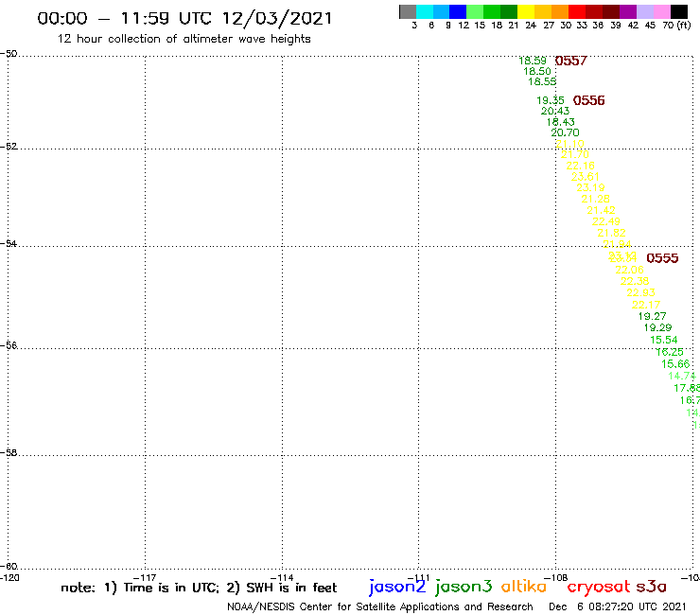This screenshot has width=700, height=615.
Task: Click the bright red legend swatch
Action: pyautogui.click(x=577, y=11)
